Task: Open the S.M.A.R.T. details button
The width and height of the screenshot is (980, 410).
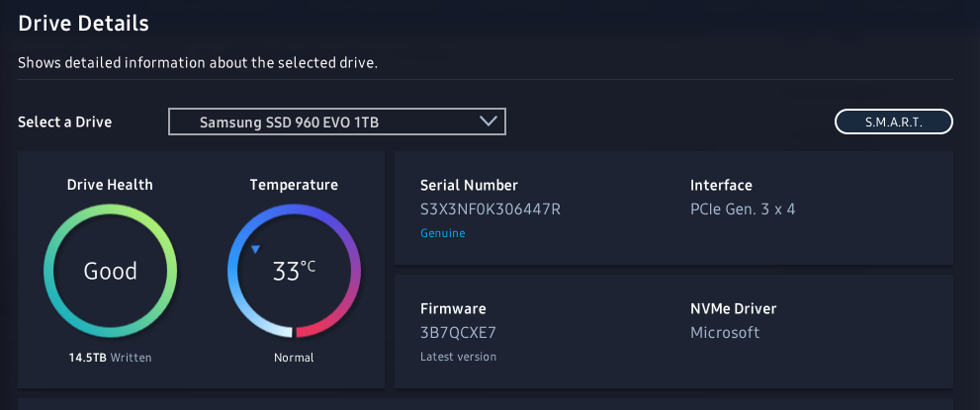Action: [x=894, y=122]
